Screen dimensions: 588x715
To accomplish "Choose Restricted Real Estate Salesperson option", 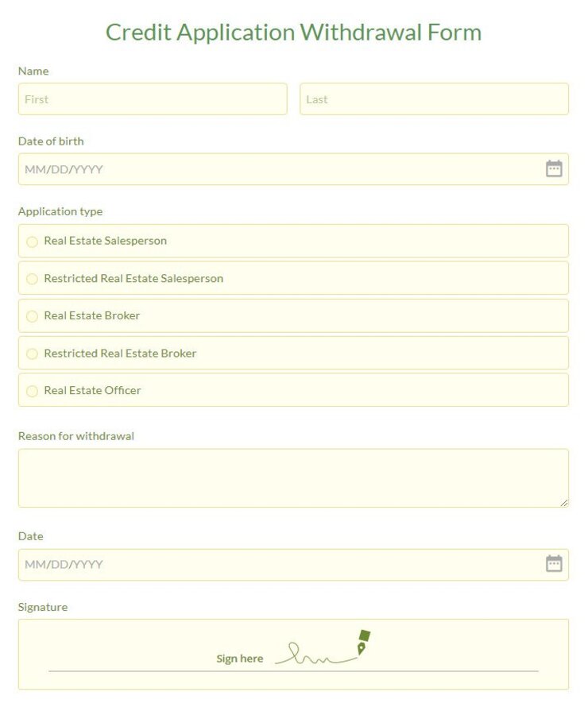I will coord(32,279).
